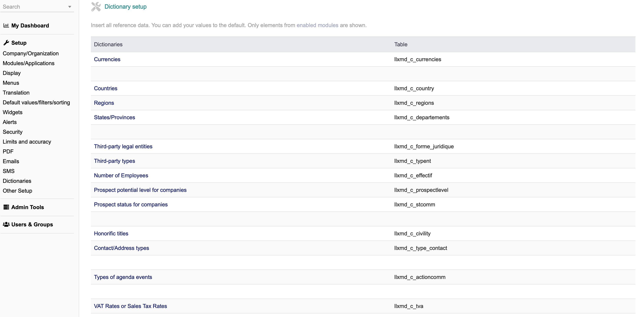Open the Regions dictionary
Viewport: 644px width, 317px height.
tap(104, 103)
